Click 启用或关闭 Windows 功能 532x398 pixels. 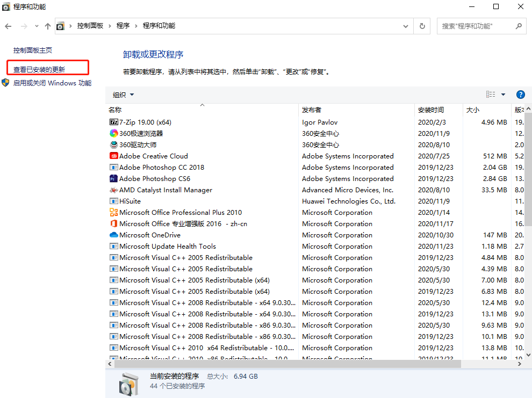(x=52, y=83)
